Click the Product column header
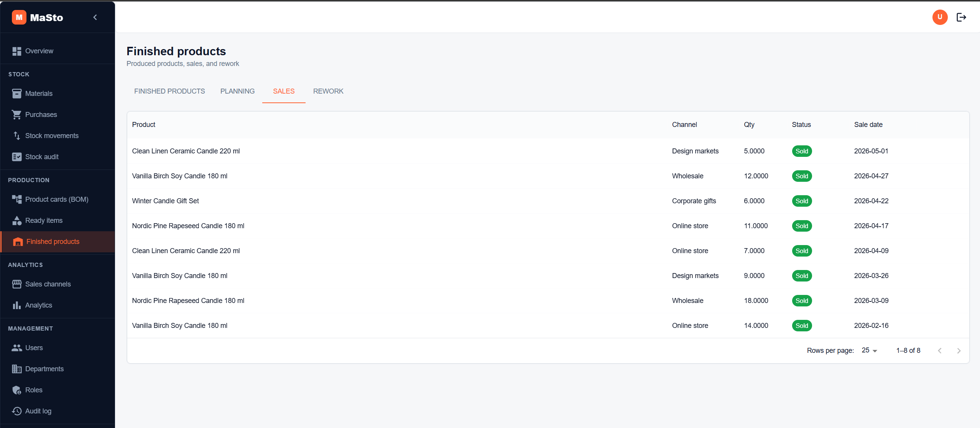Viewport: 980px width, 428px height. pos(144,125)
